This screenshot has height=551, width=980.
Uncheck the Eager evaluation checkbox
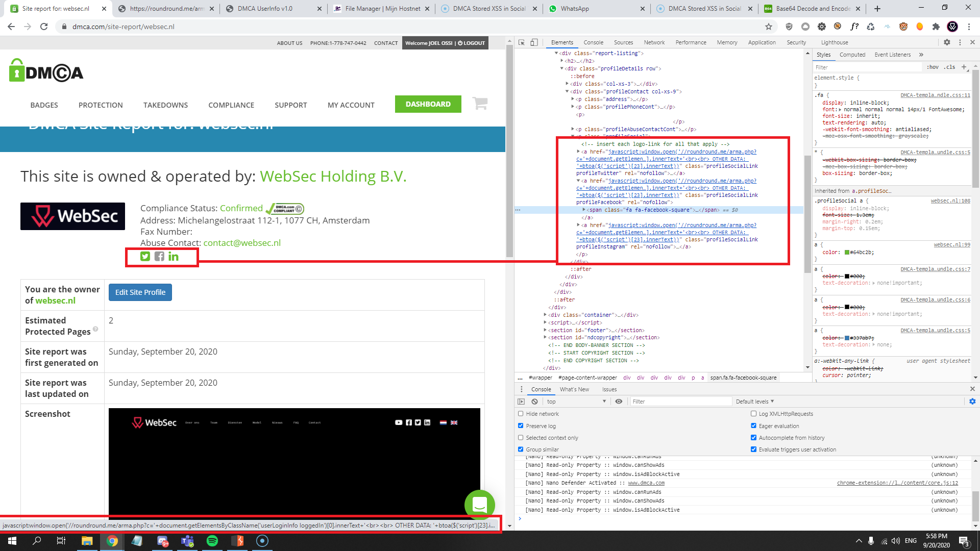pos(753,425)
